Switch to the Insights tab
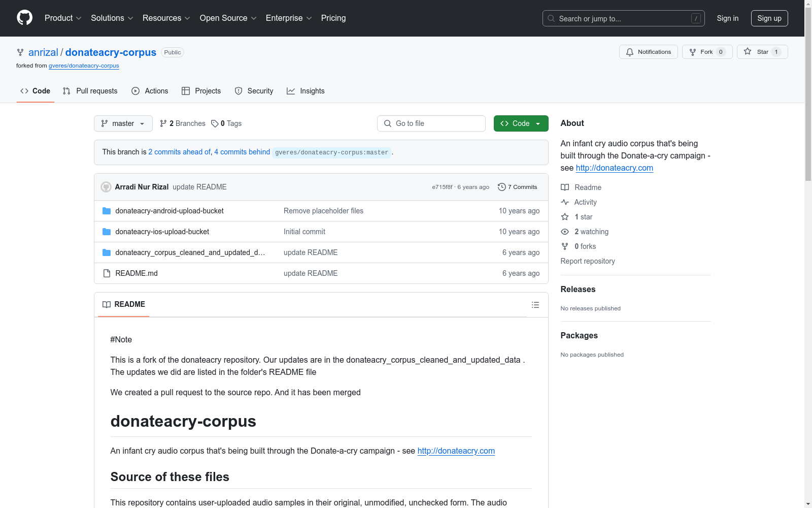Screen dimensions: 812x508 click(306, 91)
